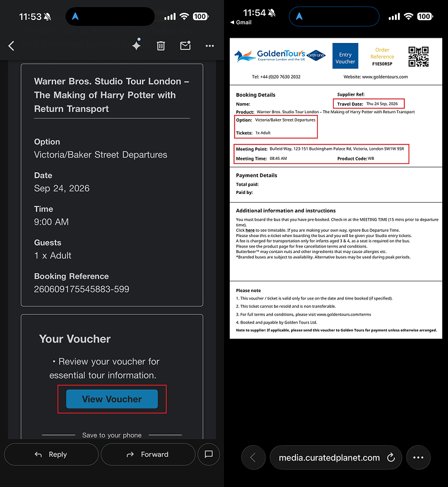The image size is (448, 487).
Task: Tap the 'Sep 24, 2026' date value
Action: (62, 188)
